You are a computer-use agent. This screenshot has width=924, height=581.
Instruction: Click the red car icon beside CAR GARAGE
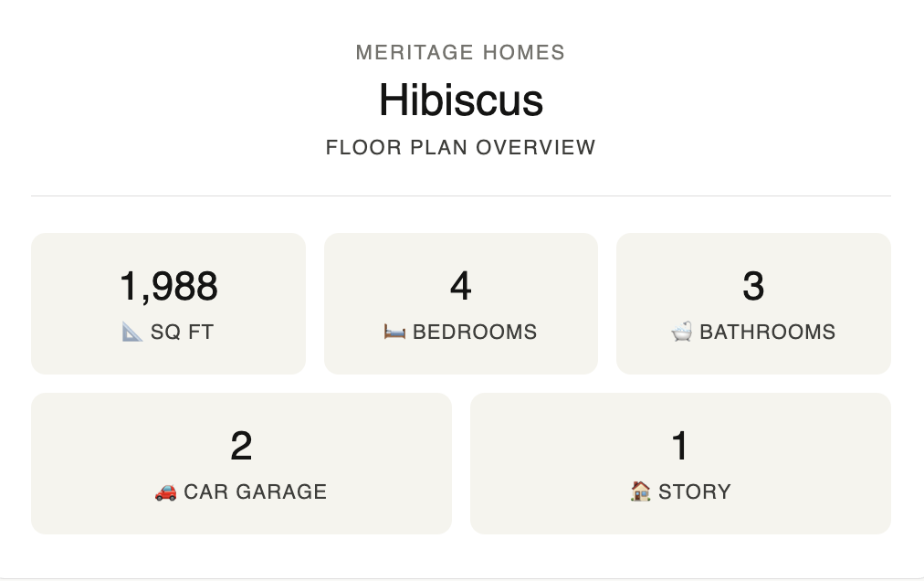165,492
